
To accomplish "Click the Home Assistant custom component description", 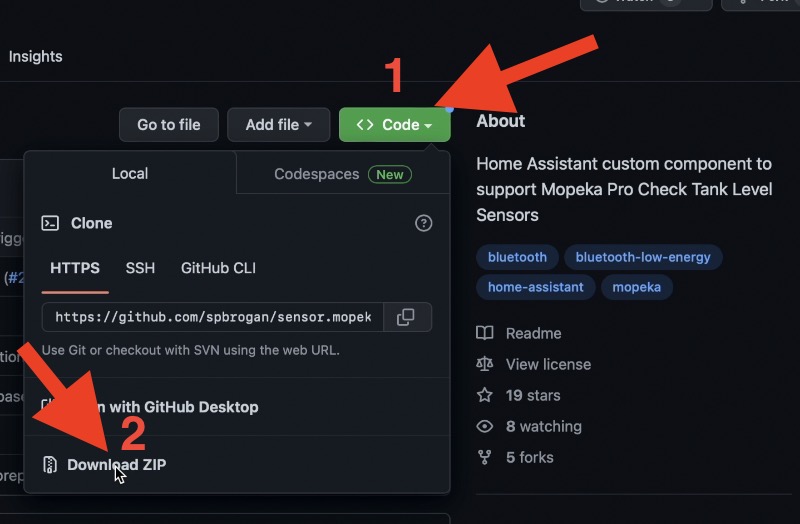I will (x=624, y=189).
